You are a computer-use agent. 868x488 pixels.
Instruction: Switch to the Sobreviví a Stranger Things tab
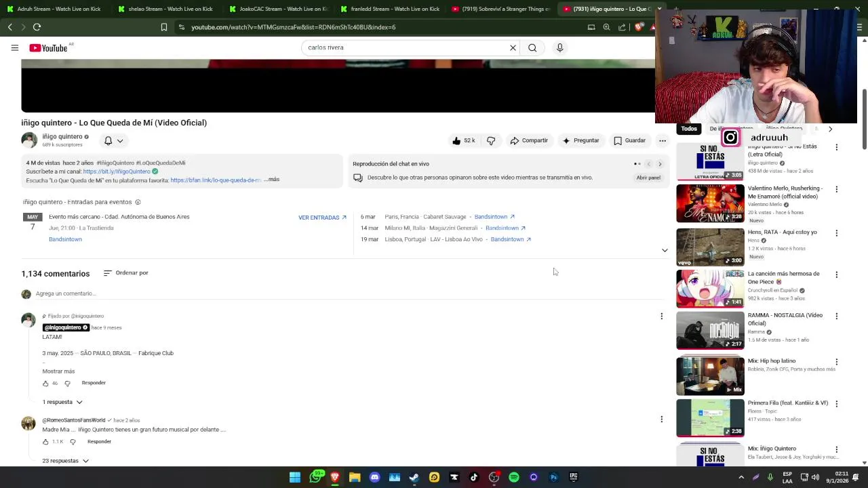tap(500, 9)
